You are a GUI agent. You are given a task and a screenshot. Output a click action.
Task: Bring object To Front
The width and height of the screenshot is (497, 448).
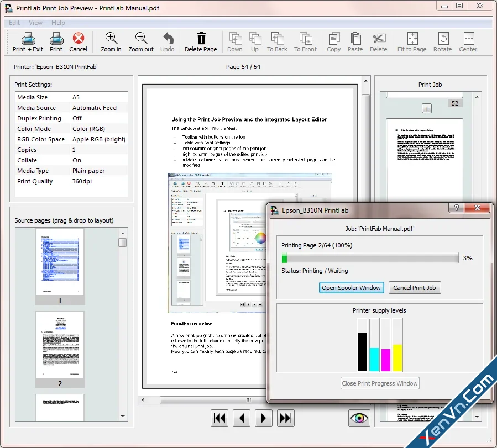pos(306,42)
